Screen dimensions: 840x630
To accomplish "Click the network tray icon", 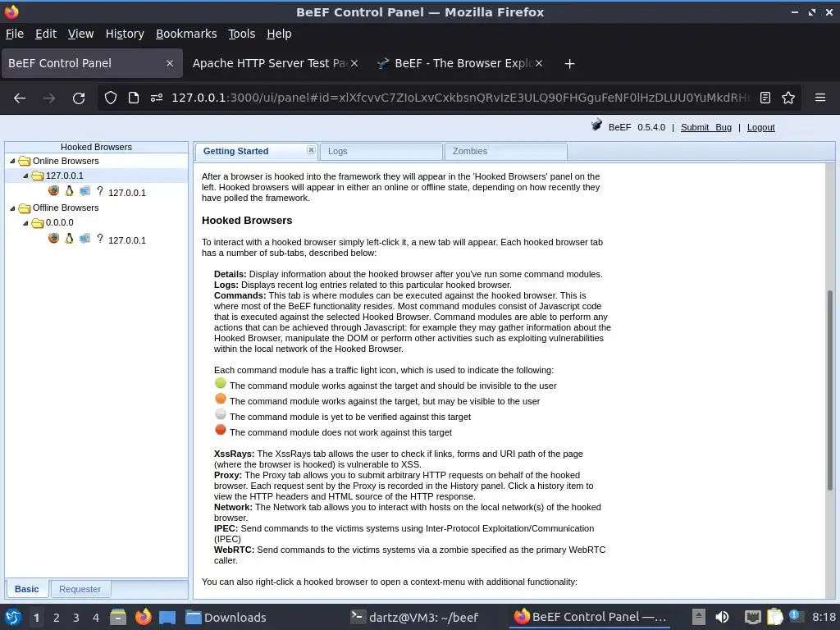I will pos(753,617).
